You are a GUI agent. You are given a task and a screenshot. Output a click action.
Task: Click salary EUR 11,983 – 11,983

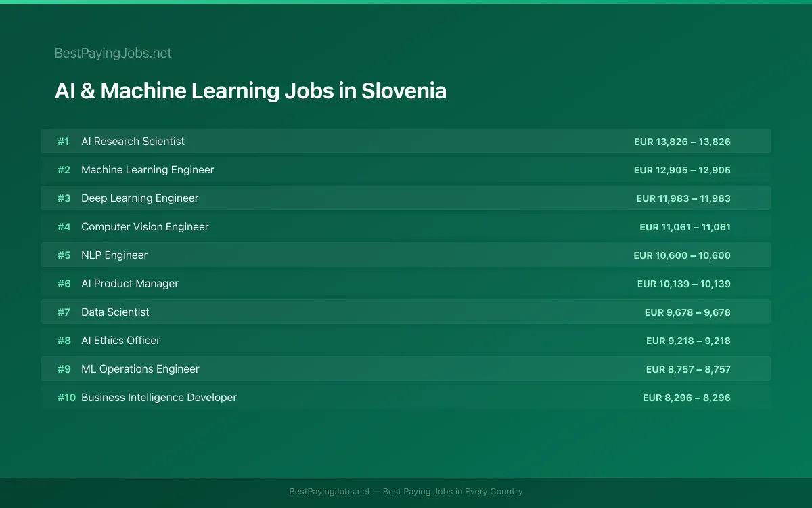683,198
